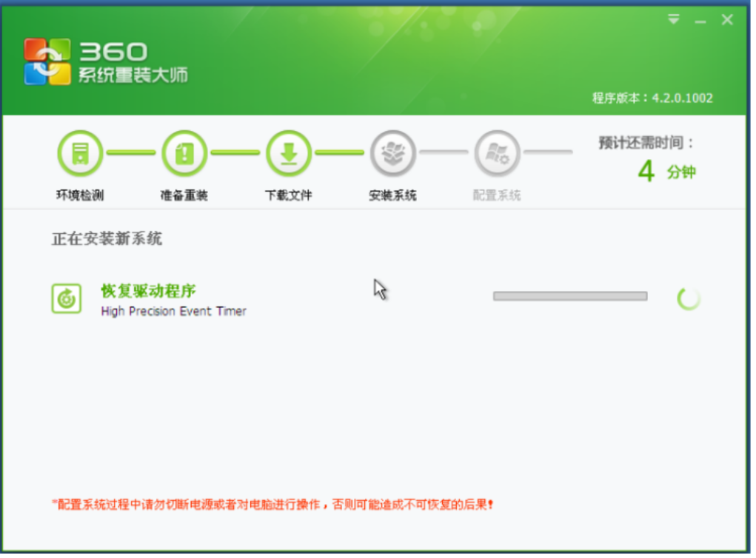756x558 pixels.
Task: Click the program version 4.2.0.1002 text
Action: [652, 98]
